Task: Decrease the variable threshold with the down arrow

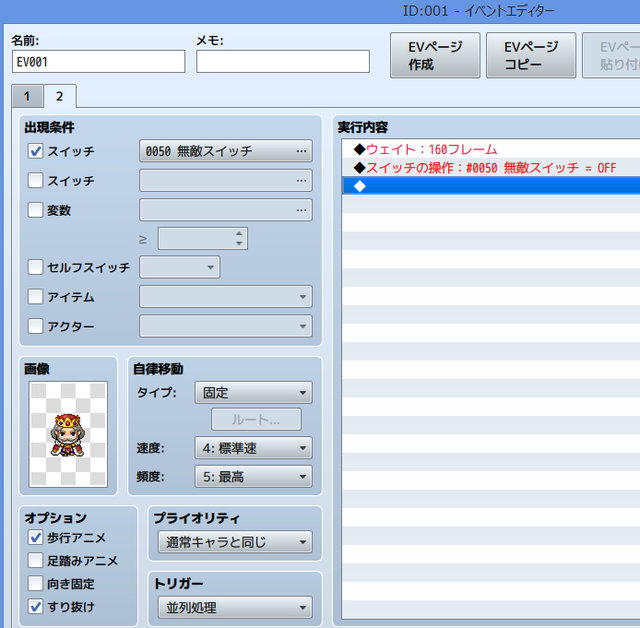Action: tap(239, 243)
